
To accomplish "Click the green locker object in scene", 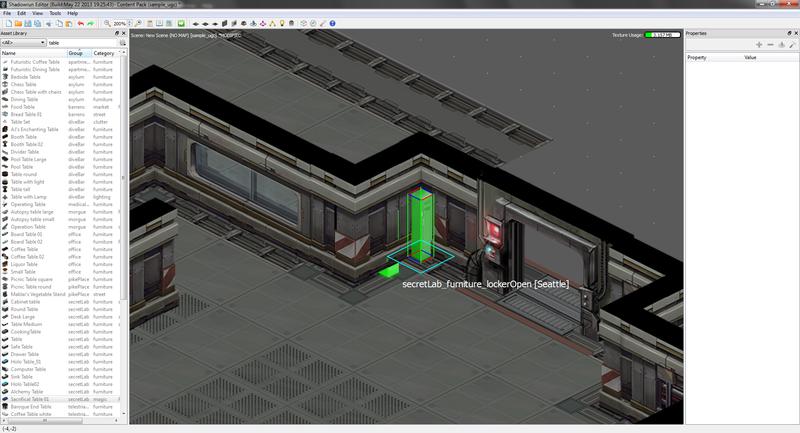I will [420, 224].
